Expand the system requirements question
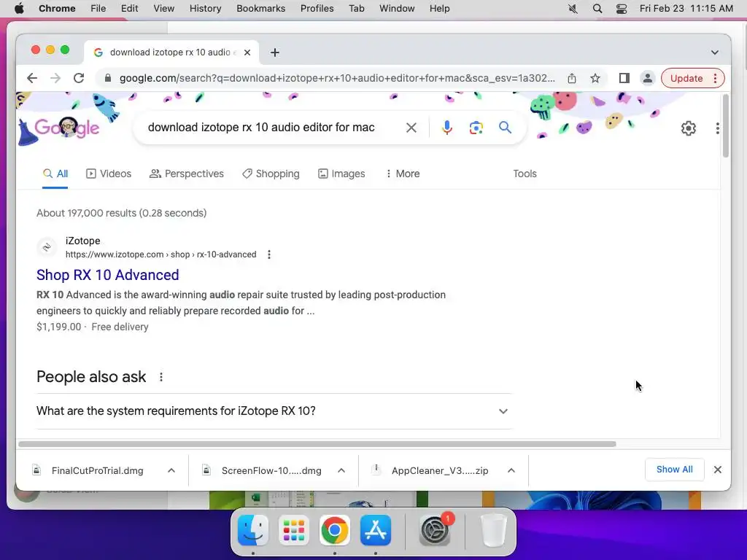This screenshot has height=560, width=747. [274, 411]
